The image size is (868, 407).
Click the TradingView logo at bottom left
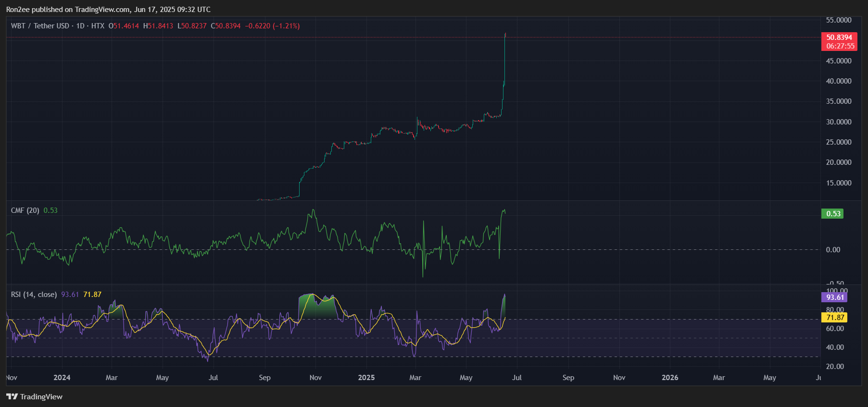[x=34, y=396]
